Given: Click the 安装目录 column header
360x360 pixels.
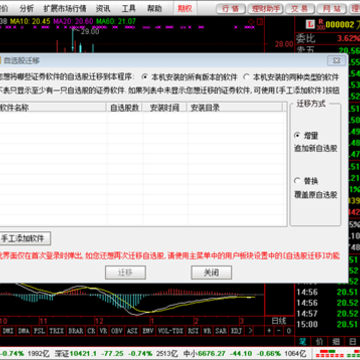Looking at the screenshot, I should [x=235, y=107].
